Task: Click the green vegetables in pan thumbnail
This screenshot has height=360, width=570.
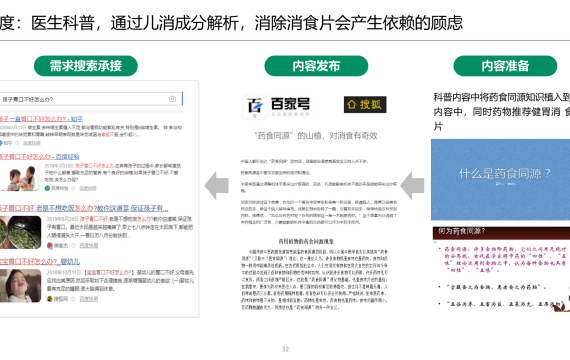Action: [x=20, y=232]
